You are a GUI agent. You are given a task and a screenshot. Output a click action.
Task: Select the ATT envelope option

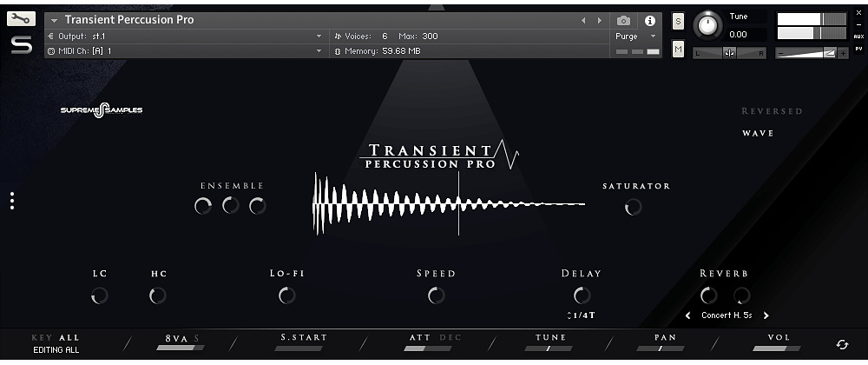[x=420, y=337]
